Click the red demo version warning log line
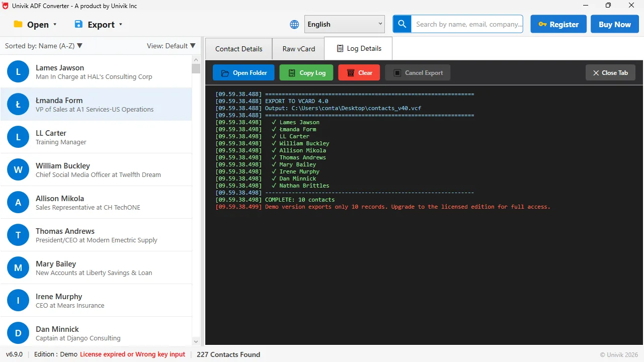The width and height of the screenshot is (644, 362). [383, 207]
